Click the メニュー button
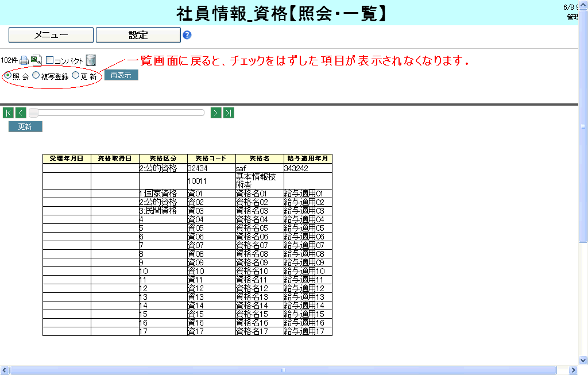The image size is (588, 375). pyautogui.click(x=51, y=35)
